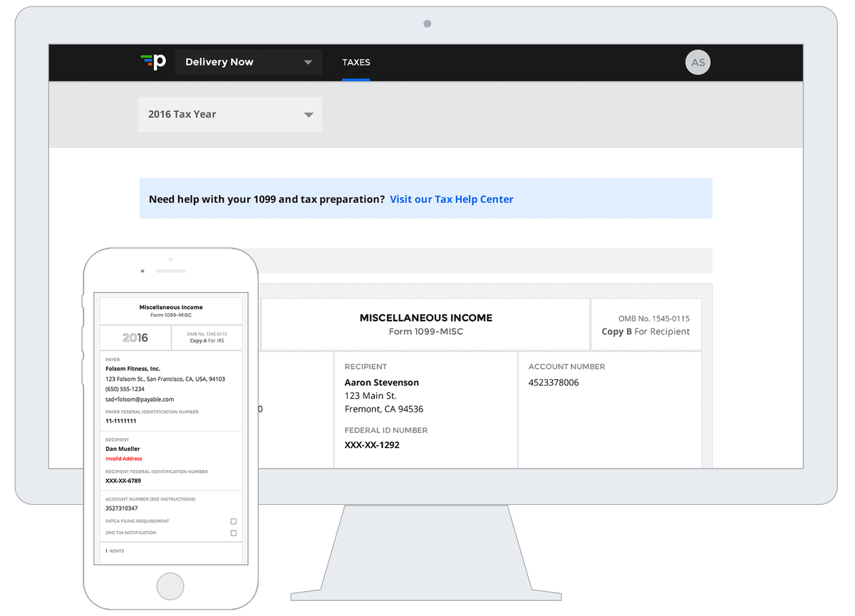855x616 pixels.
Task: Select recipient federal ID XXX-XX-6789
Action: coord(123,481)
